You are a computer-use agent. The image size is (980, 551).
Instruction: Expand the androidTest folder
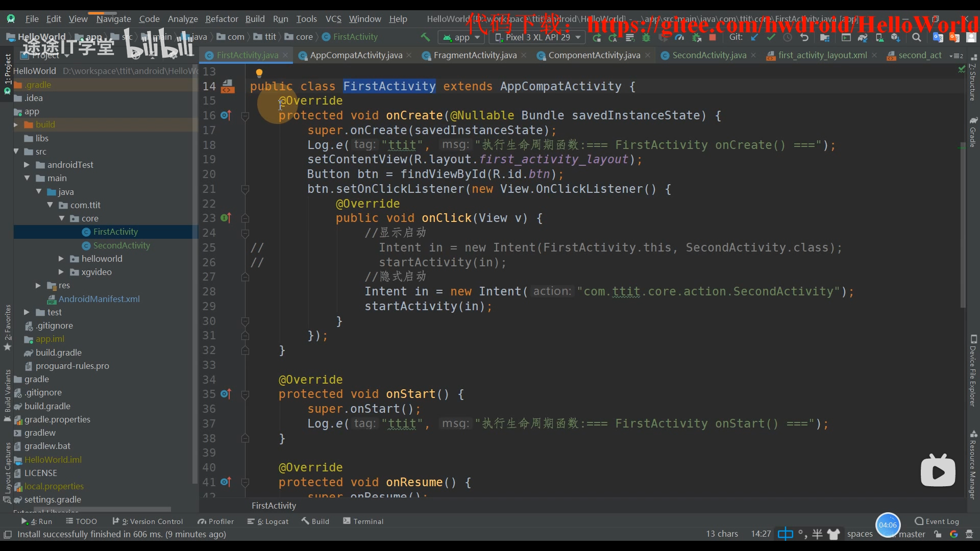(x=27, y=165)
